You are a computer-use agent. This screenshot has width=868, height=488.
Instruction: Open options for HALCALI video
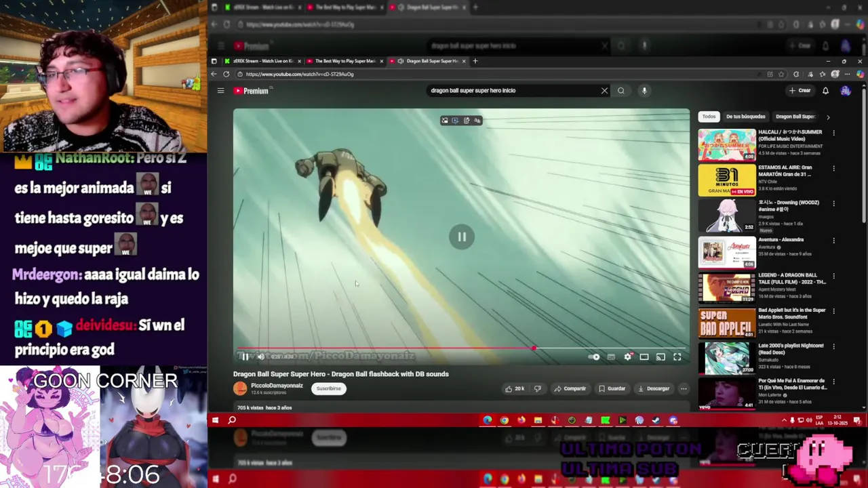tap(833, 134)
